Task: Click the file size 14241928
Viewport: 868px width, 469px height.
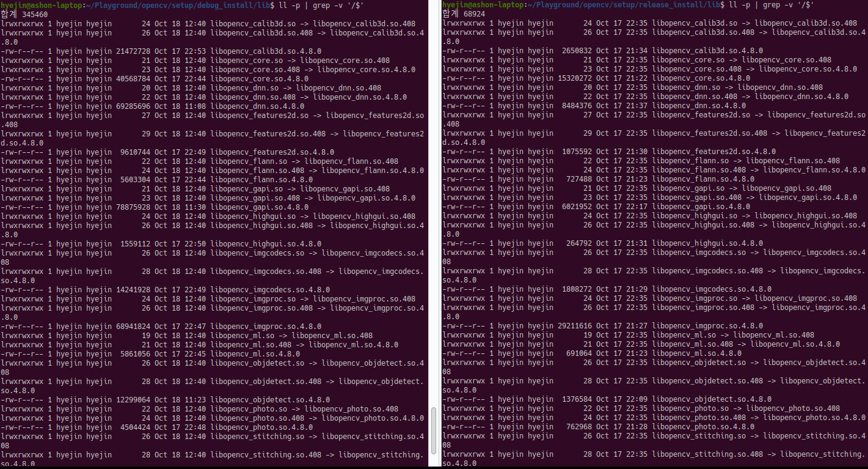Action: tap(133, 290)
